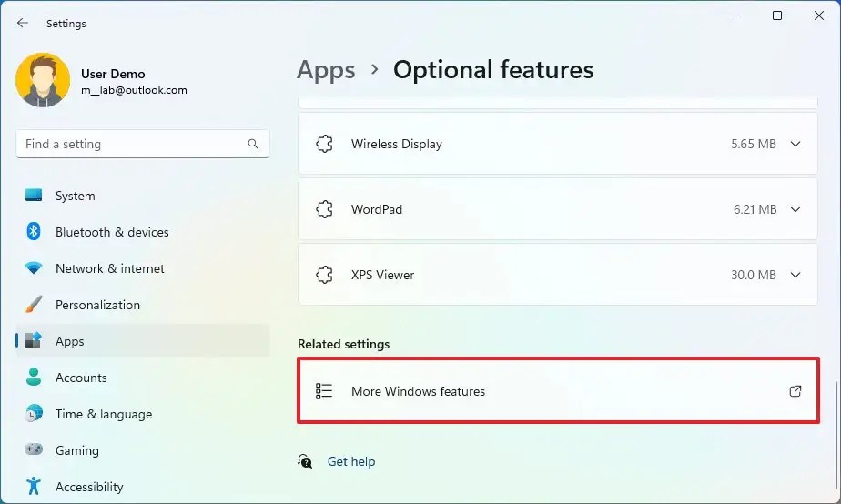
Task: Select Network & internet category
Action: pyautogui.click(x=143, y=268)
